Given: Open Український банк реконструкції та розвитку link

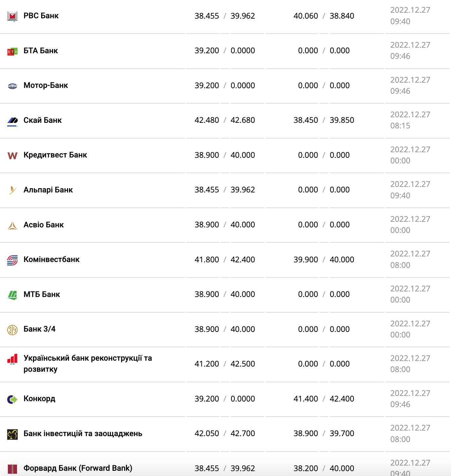Looking at the screenshot, I should click(x=88, y=363).
